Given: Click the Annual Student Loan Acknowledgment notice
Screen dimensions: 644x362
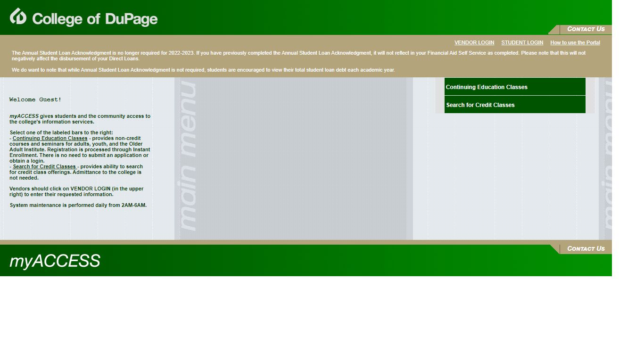Looking at the screenshot, I should pos(298,56).
